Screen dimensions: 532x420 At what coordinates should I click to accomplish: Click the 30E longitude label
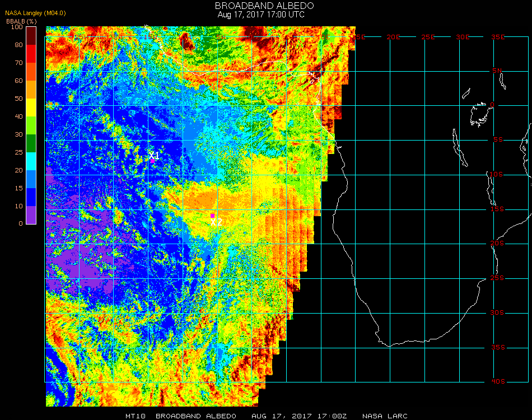463,37
